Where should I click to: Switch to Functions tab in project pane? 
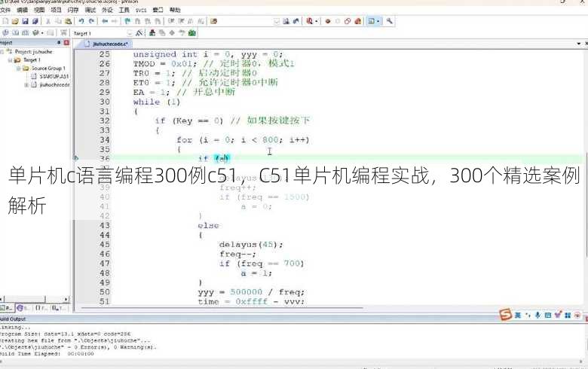(x=41, y=308)
